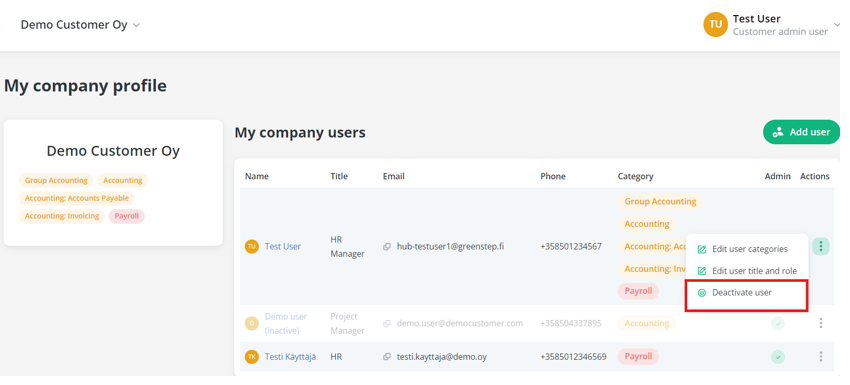Click phone number +3585012346569
Viewport: 850px width, 385px height.
click(573, 357)
